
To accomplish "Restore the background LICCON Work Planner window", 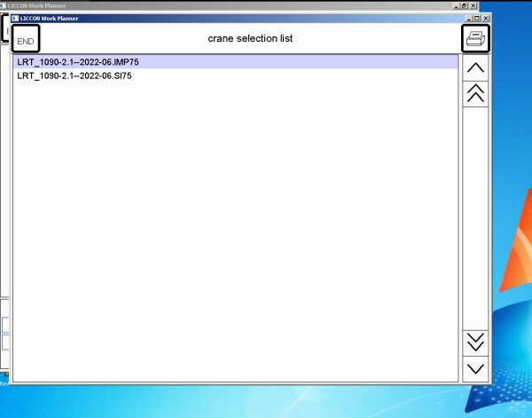I will coord(465,6).
